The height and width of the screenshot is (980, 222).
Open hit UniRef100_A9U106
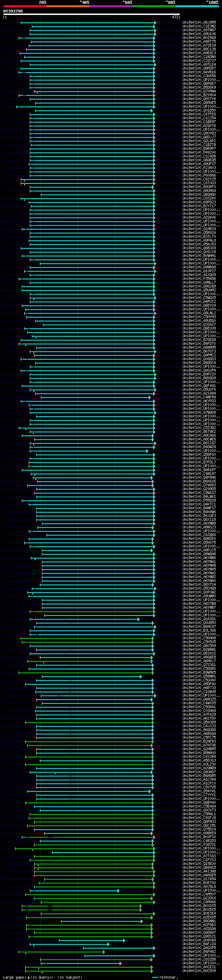[x=199, y=34]
